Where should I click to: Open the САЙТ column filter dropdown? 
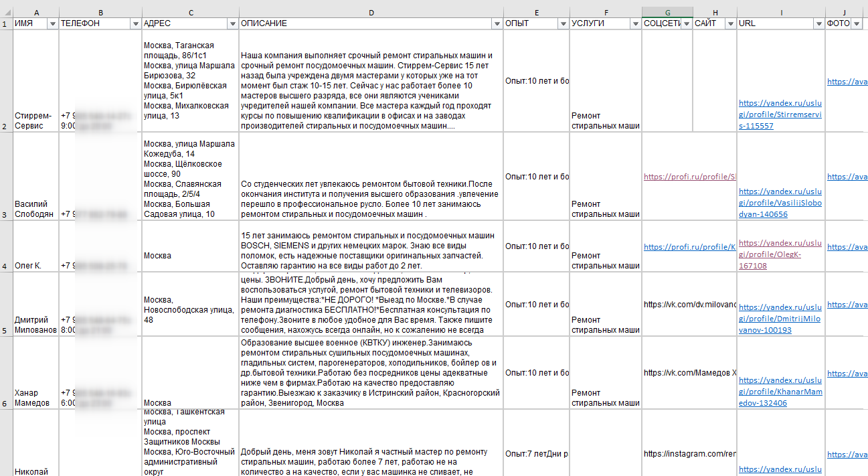pos(730,23)
